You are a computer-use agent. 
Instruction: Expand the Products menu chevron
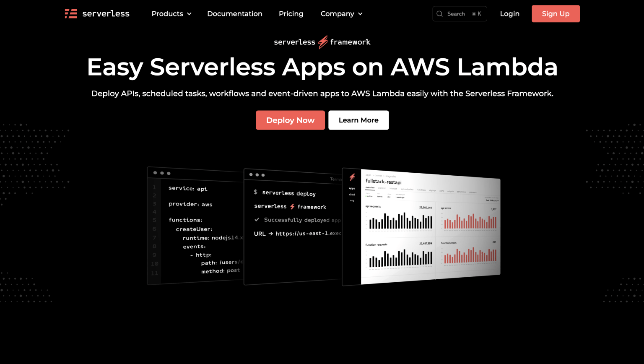189,14
